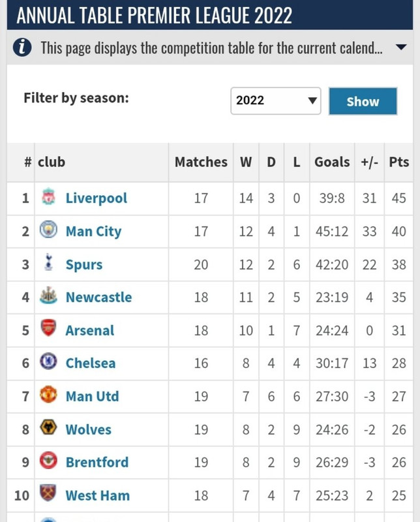Open the Brentford club link
This screenshot has width=420, height=522.
coord(97,463)
